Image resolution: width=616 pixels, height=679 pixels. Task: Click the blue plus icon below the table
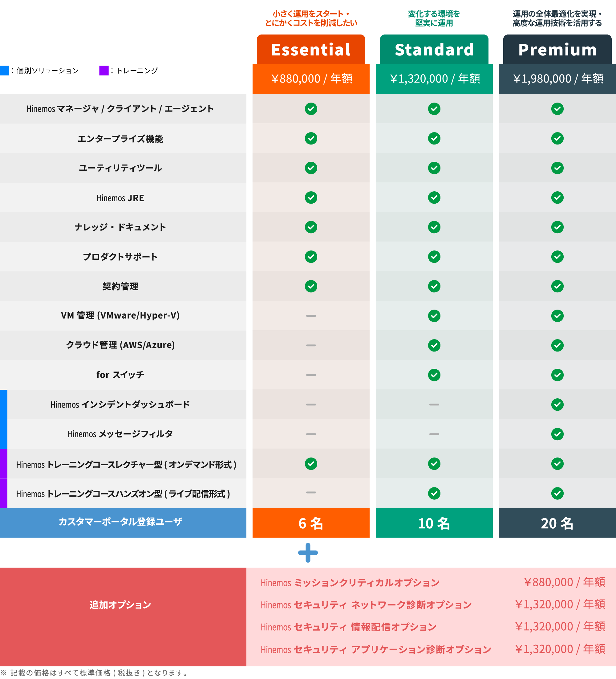308,553
